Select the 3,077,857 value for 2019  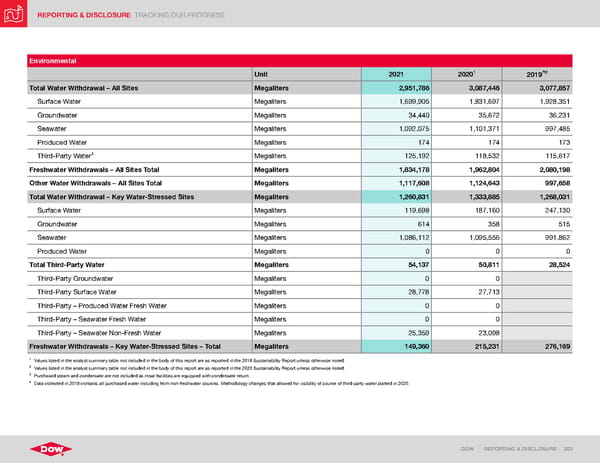point(554,88)
